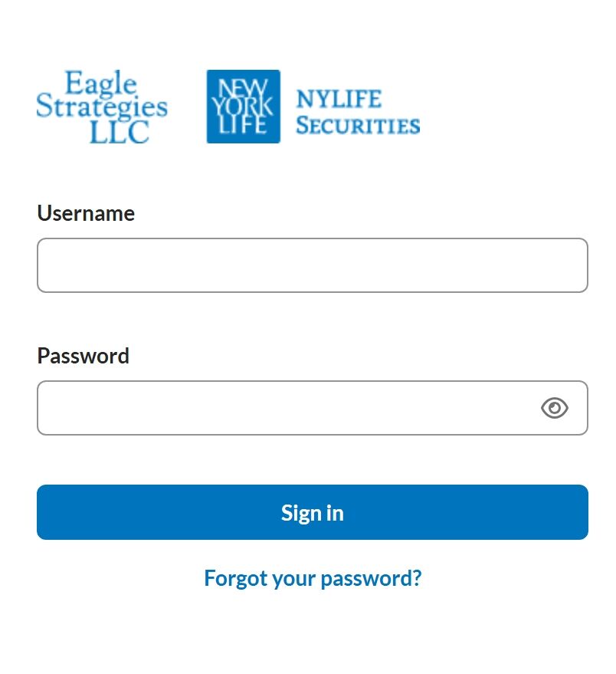Image resolution: width=616 pixels, height=674 pixels.
Task: Toggle password visibility with the eye control
Action: click(554, 408)
